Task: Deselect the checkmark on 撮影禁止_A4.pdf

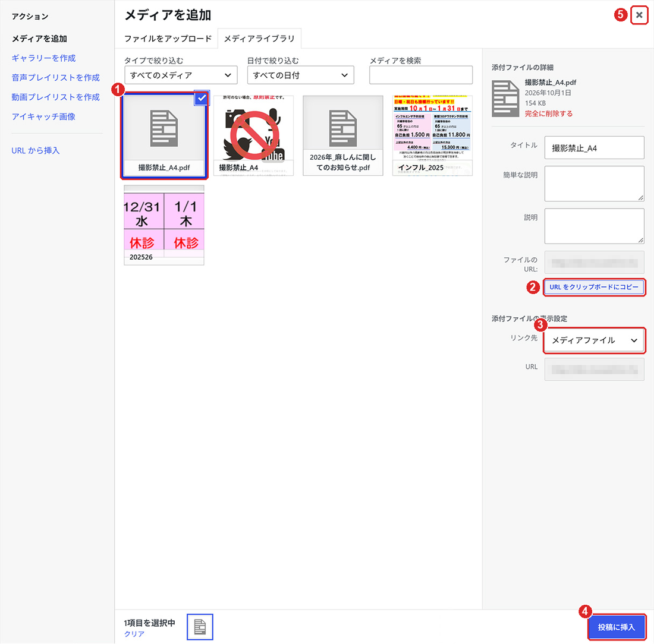Action: click(202, 98)
